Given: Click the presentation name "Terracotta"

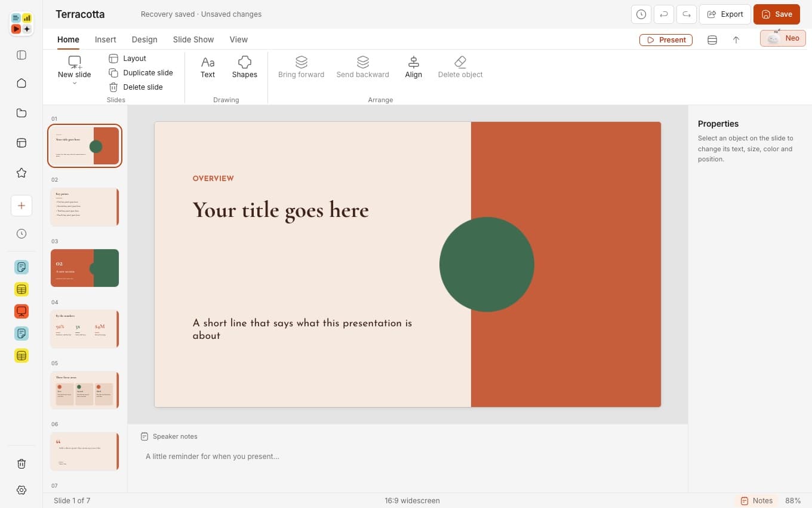Looking at the screenshot, I should [80, 14].
